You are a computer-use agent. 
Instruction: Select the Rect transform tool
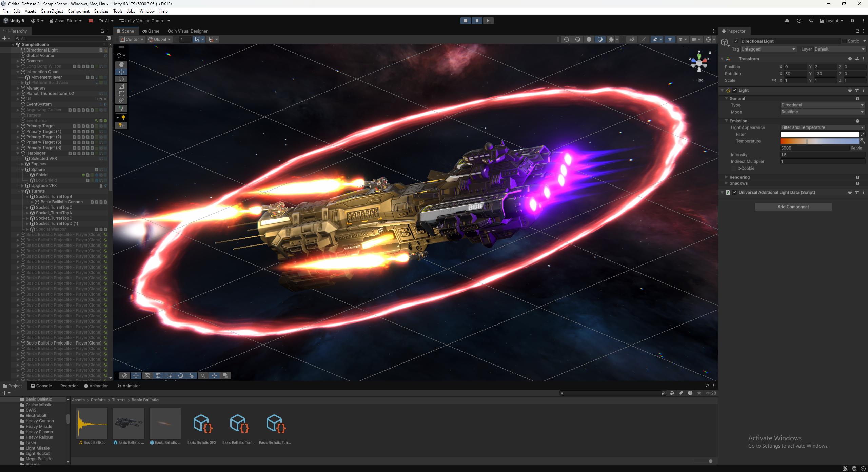point(121,93)
